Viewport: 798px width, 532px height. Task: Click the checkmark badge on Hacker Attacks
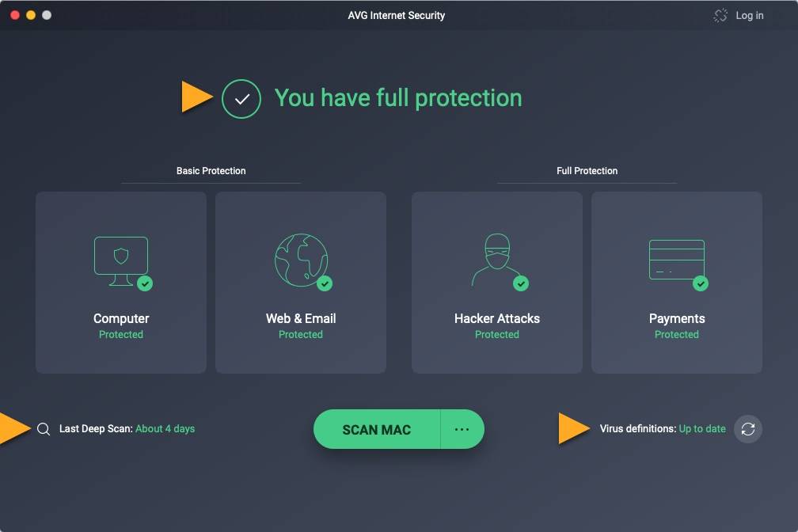(520, 285)
